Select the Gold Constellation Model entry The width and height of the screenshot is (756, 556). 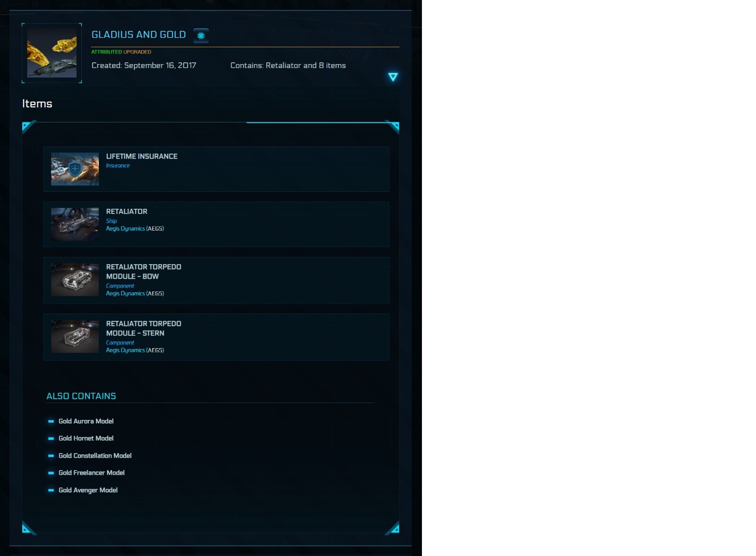coord(95,455)
